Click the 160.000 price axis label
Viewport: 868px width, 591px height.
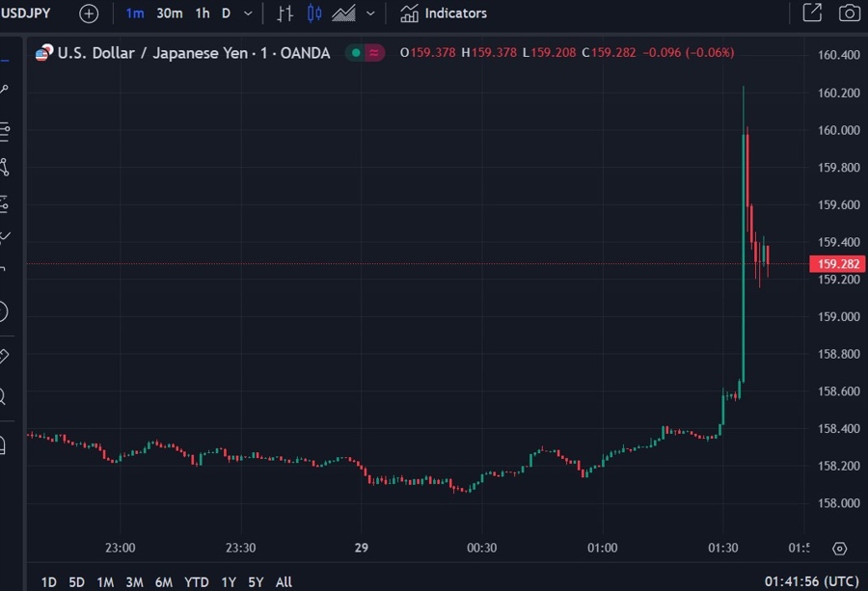(x=839, y=130)
